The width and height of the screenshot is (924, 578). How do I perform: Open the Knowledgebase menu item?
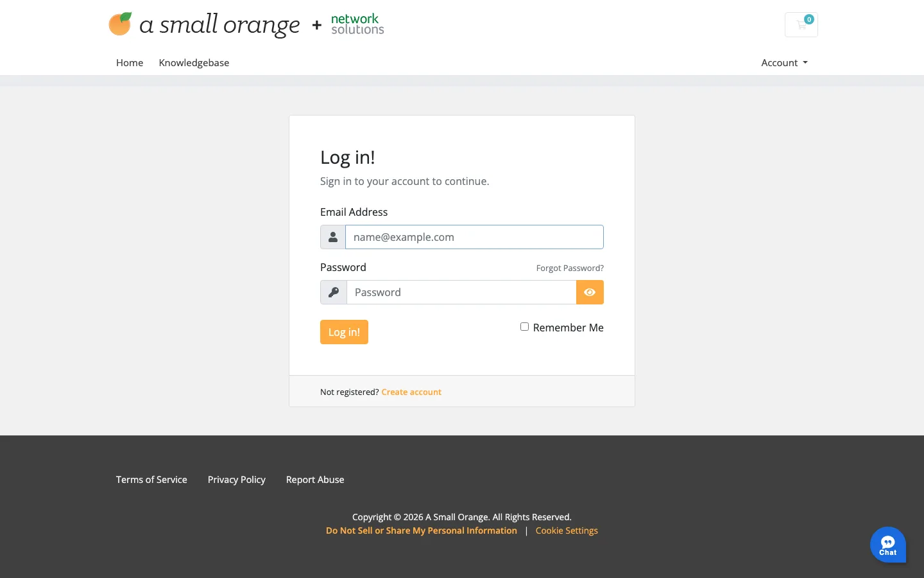[194, 62]
